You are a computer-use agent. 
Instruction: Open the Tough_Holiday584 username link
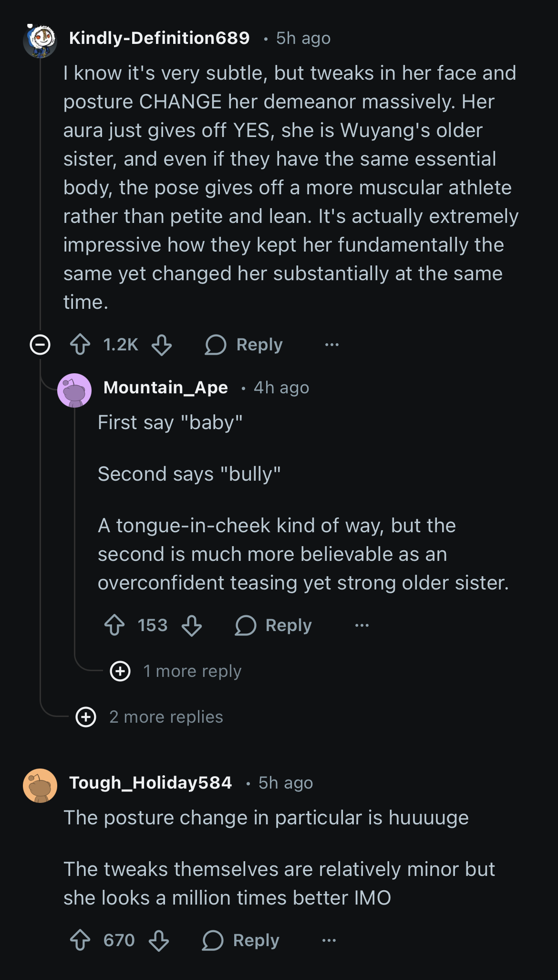point(150,783)
